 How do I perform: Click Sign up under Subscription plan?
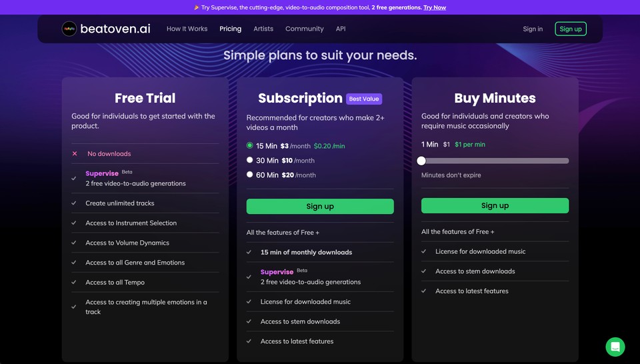pyautogui.click(x=320, y=207)
